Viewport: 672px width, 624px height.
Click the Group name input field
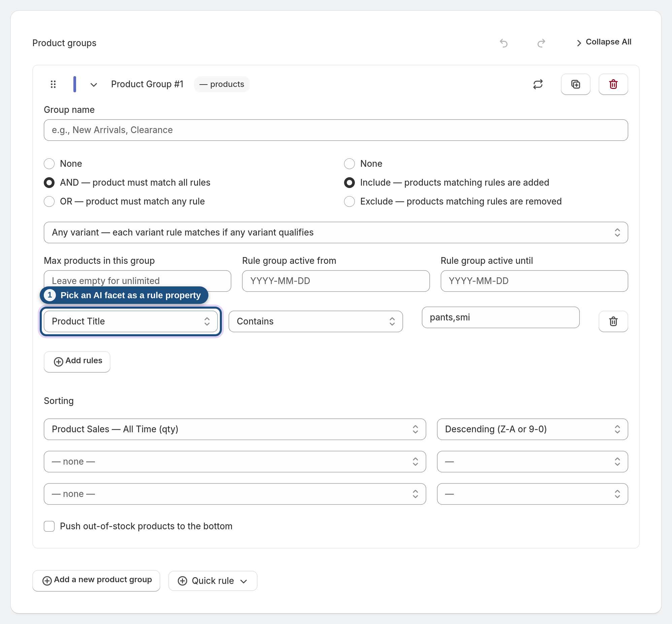(x=336, y=130)
